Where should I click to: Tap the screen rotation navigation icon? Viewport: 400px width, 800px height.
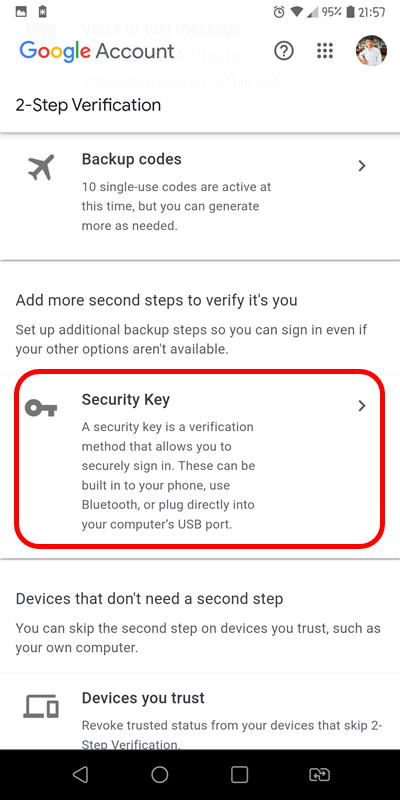319,774
